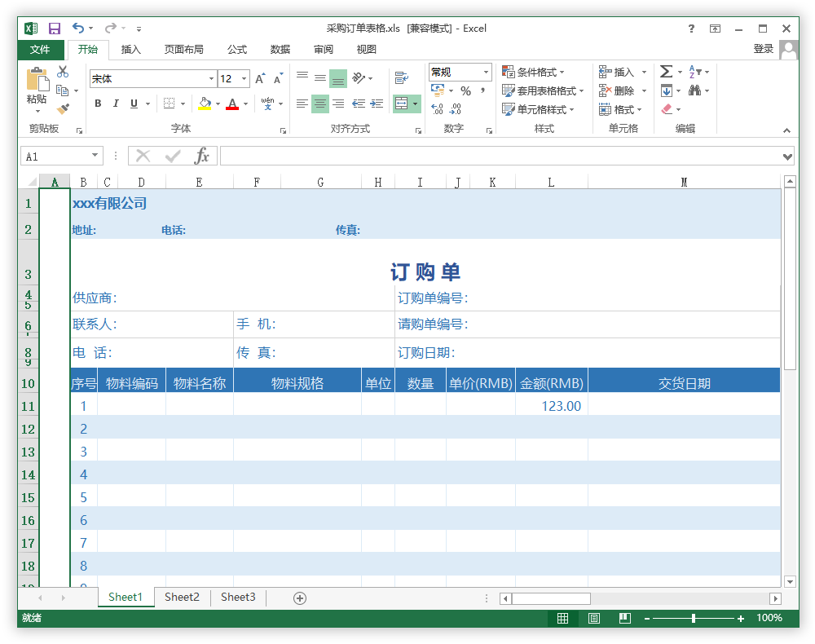The height and width of the screenshot is (644, 815).
Task: Increase font size with larger A
Action: 260,78
